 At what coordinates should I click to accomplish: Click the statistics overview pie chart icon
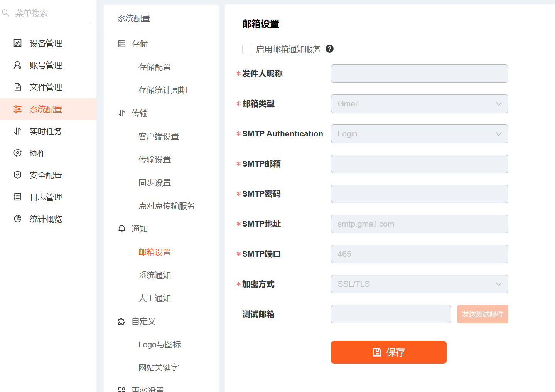pos(17,219)
